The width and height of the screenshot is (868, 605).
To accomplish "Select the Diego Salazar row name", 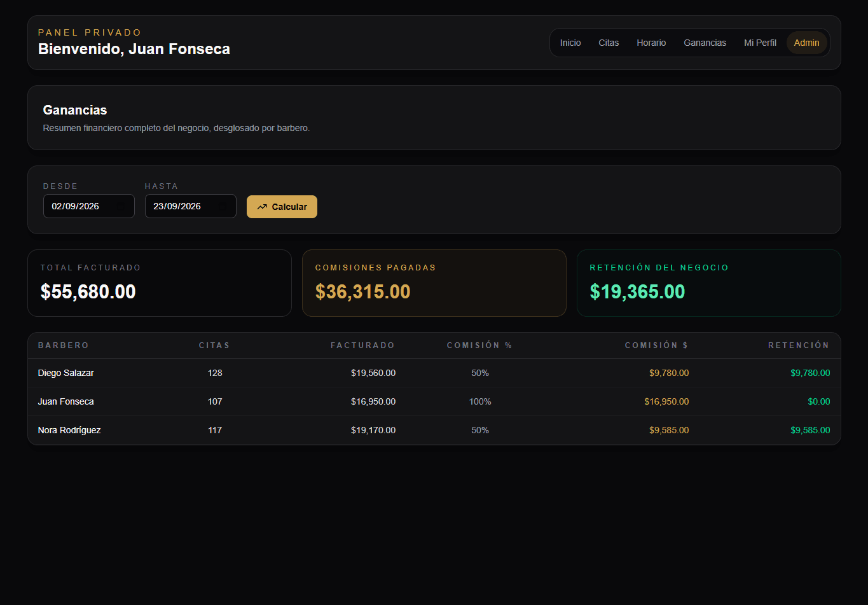I will pos(66,373).
